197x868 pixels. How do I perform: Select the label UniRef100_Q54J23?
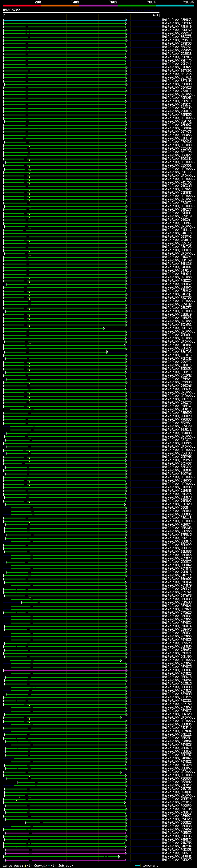(x=177, y=819)
